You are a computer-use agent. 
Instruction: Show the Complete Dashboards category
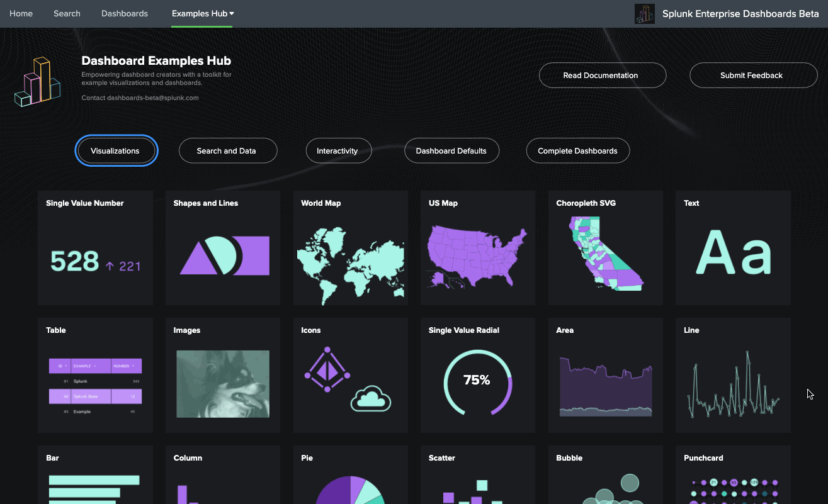pos(577,151)
